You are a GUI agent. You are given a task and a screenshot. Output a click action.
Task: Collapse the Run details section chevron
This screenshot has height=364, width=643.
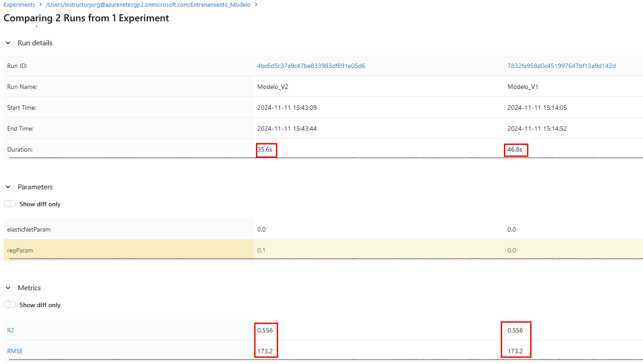(x=8, y=43)
